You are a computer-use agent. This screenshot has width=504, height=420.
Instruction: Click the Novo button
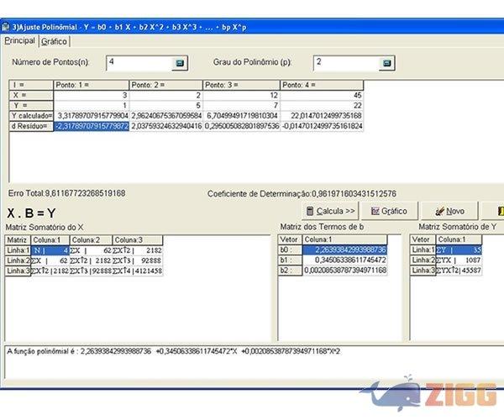click(x=450, y=211)
